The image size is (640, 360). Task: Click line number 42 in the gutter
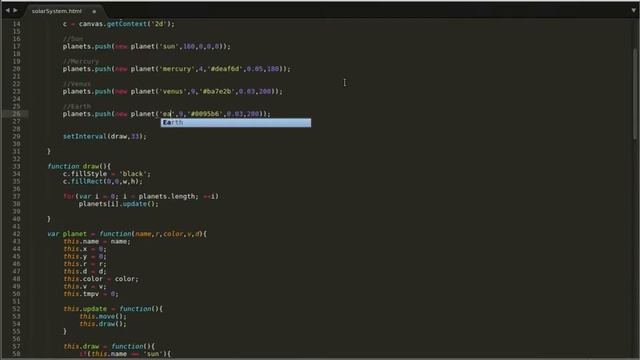16,234
